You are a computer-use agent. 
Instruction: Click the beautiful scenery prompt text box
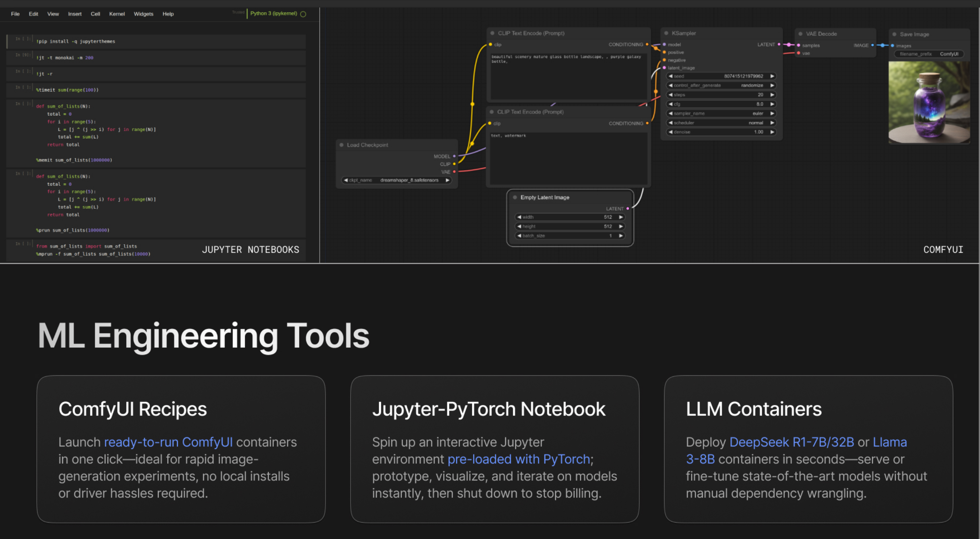[x=568, y=76]
